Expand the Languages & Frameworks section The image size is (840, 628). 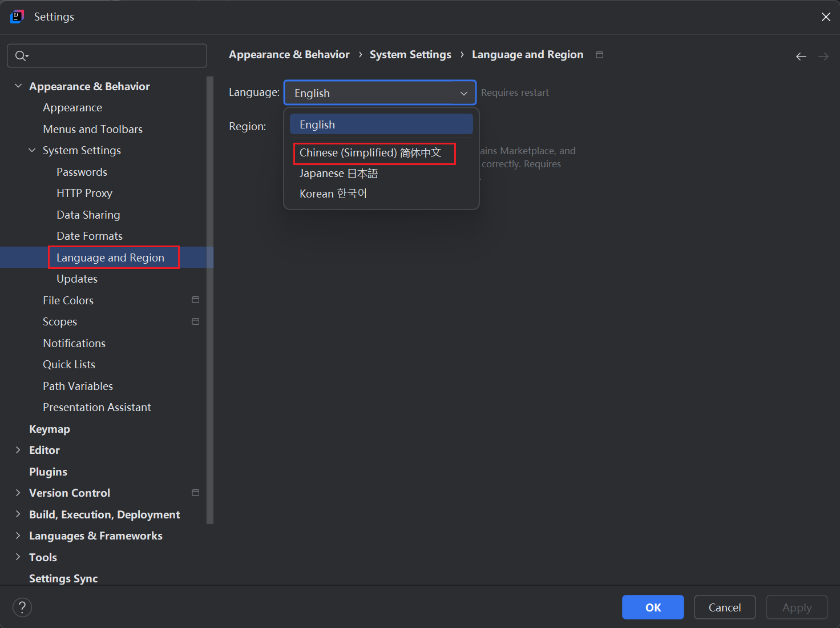[18, 536]
